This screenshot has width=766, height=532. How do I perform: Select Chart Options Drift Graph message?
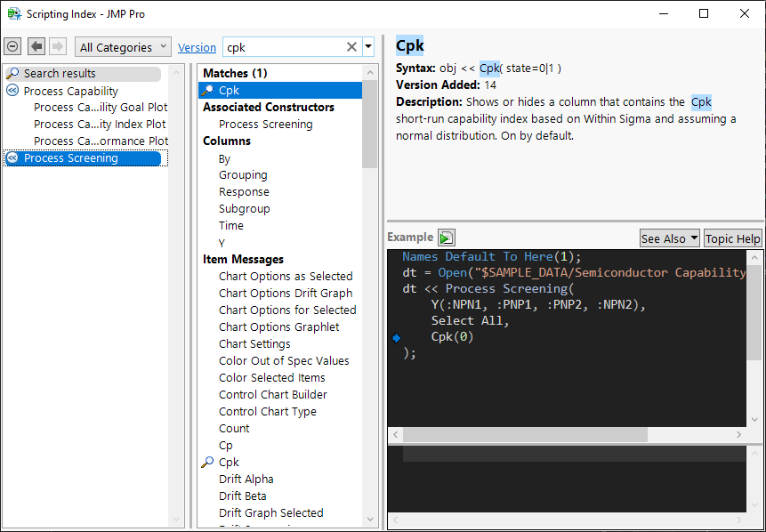coord(286,294)
